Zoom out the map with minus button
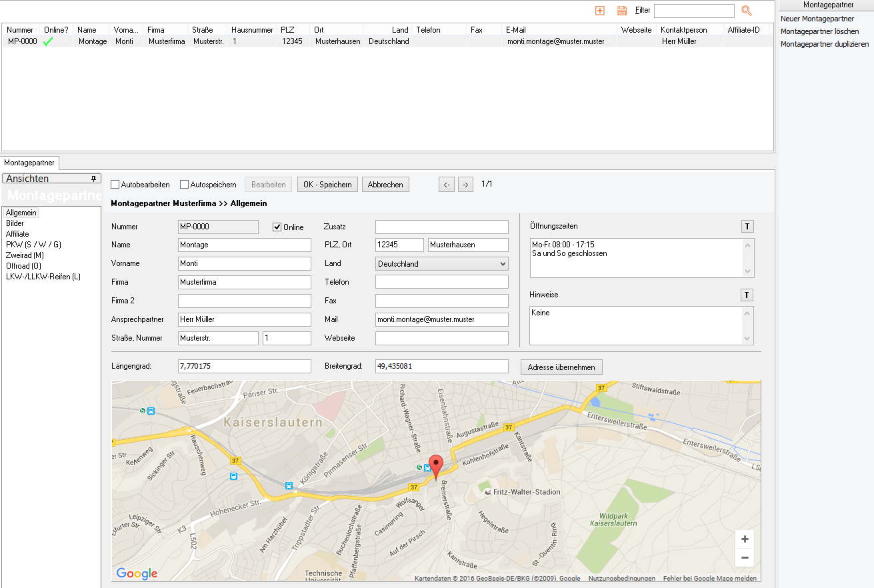 click(745, 557)
